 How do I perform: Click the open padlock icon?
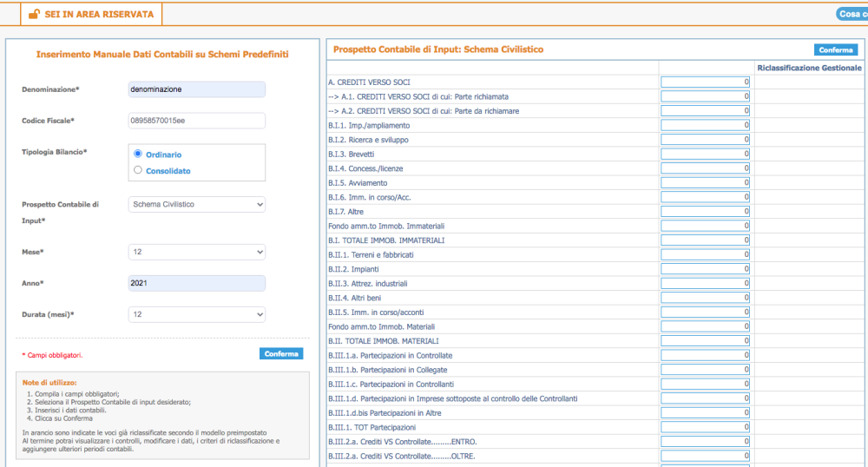pyautogui.click(x=34, y=14)
